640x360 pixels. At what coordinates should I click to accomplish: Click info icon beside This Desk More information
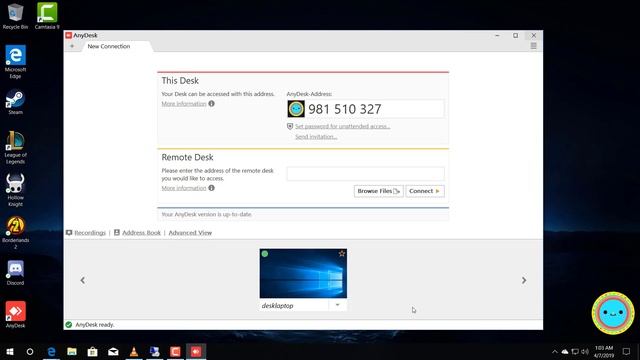(x=211, y=104)
